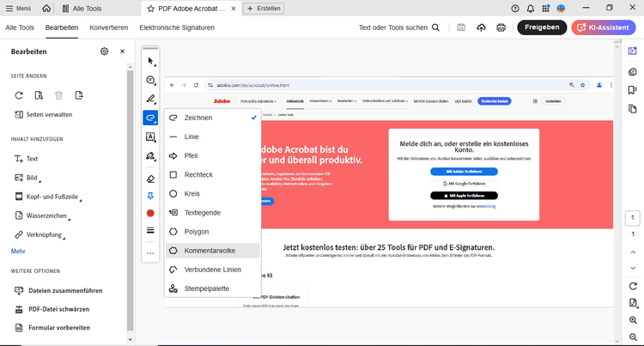The width and height of the screenshot is (644, 346).
Task: Go to the Home icon
Action: (46, 9)
